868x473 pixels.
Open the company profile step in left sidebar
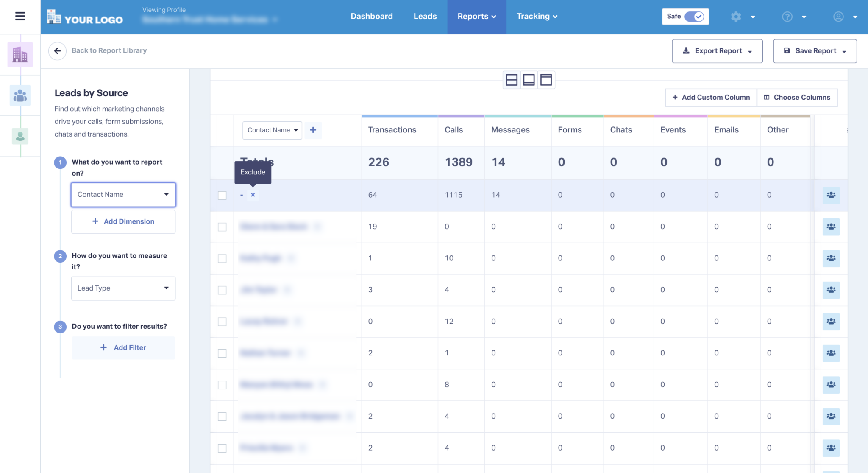click(19, 54)
